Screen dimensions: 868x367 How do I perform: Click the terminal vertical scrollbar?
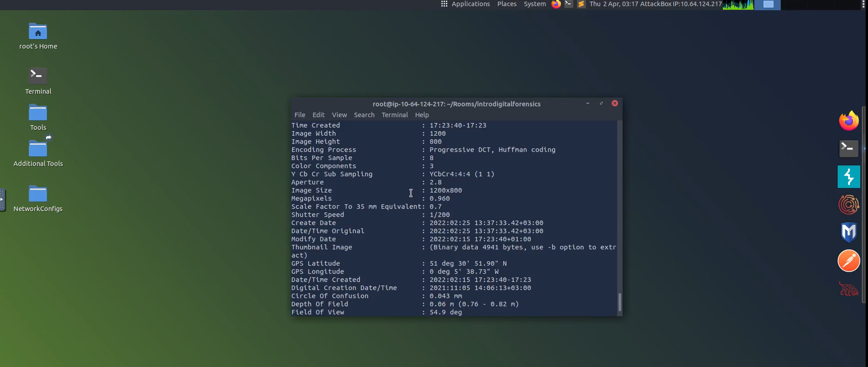click(x=620, y=302)
